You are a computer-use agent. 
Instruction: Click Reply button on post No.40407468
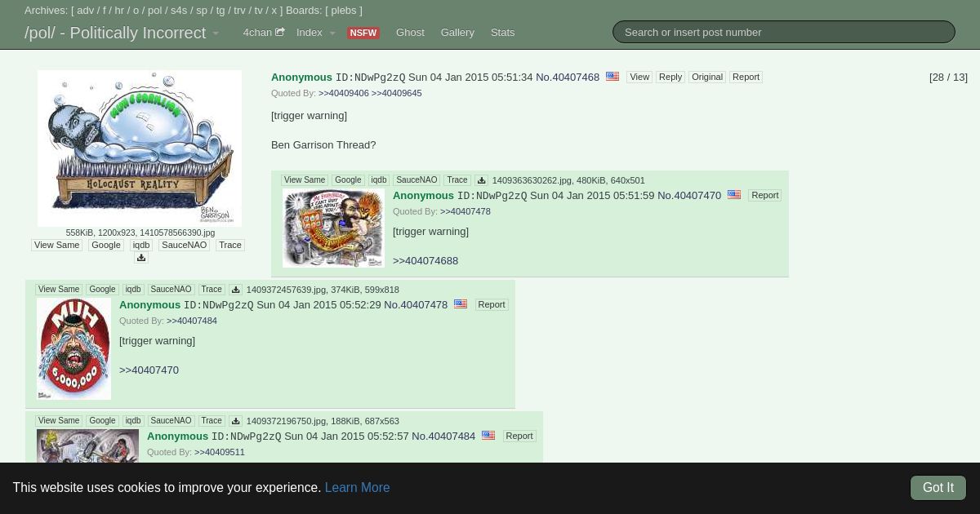tap(670, 77)
